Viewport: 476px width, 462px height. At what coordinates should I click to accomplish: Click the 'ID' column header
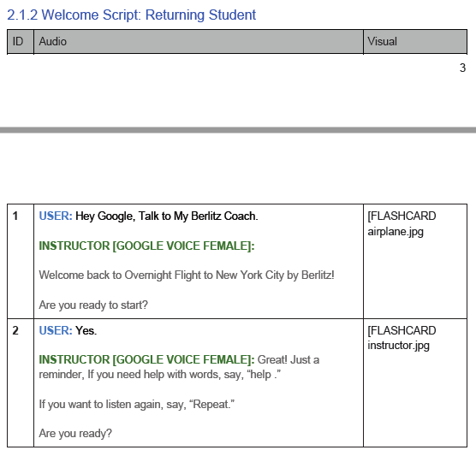[x=21, y=42]
